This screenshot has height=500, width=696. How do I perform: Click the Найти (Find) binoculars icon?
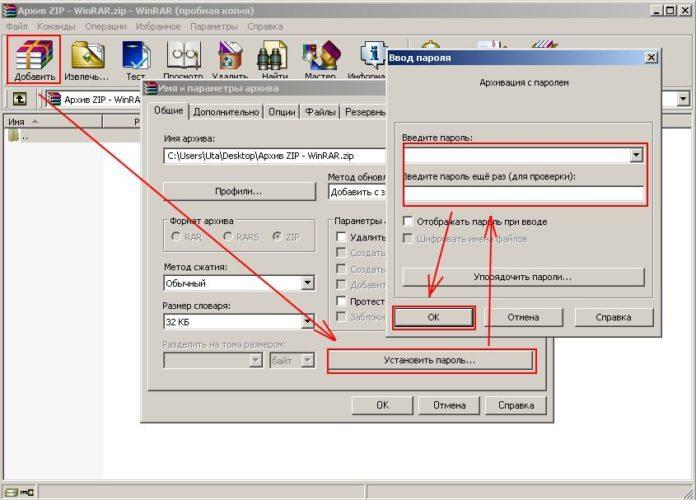click(x=272, y=60)
